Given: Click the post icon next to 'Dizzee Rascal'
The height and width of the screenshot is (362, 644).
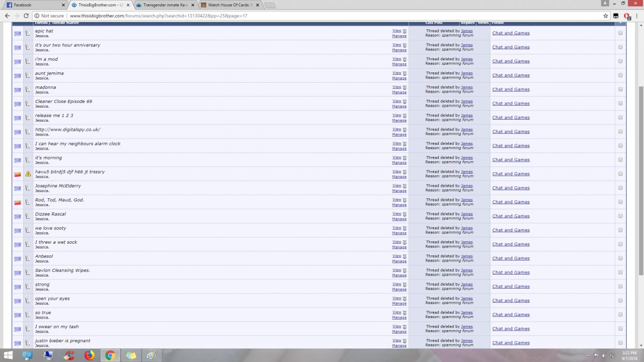Looking at the screenshot, I should tap(28, 216).
